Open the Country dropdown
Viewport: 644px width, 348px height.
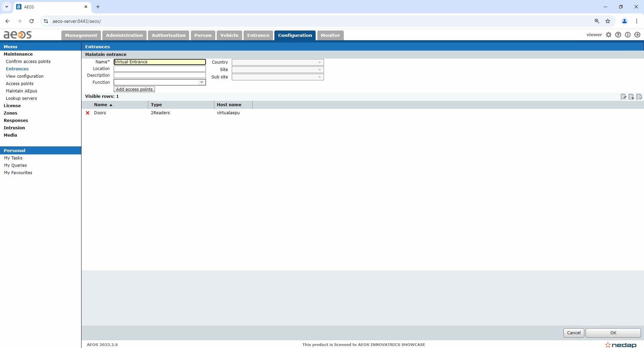278,62
